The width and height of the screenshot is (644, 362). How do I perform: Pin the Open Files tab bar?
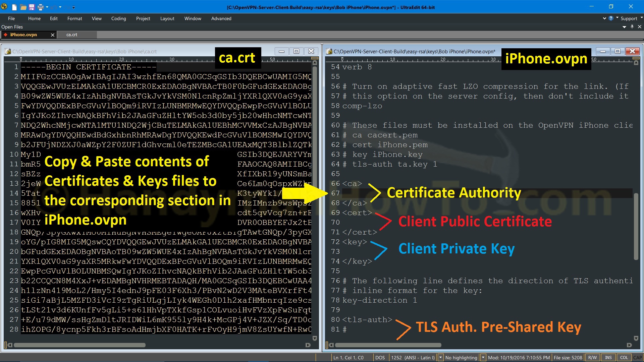point(632,27)
